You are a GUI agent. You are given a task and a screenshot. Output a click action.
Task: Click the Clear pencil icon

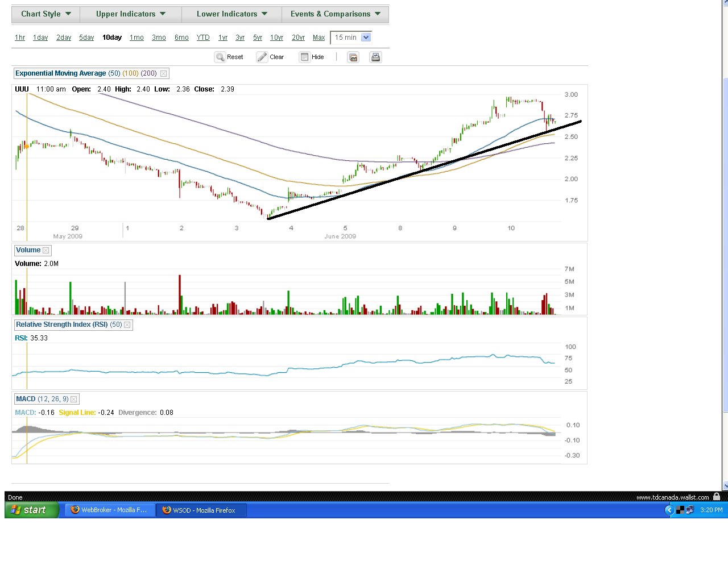(x=262, y=57)
